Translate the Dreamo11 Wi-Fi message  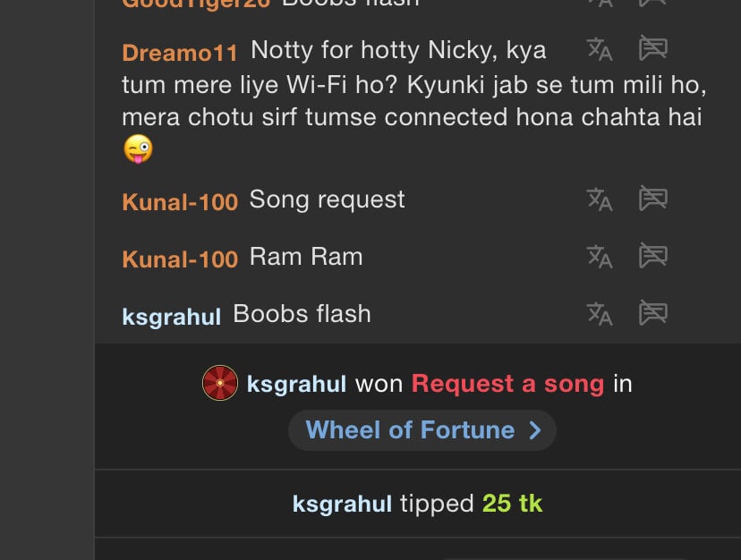(599, 49)
